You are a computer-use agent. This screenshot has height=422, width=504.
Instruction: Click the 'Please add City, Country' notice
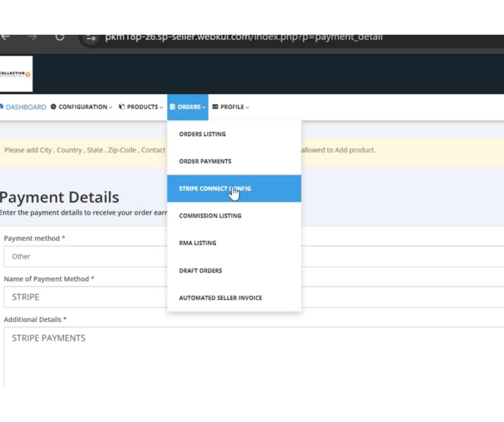[x=85, y=150]
